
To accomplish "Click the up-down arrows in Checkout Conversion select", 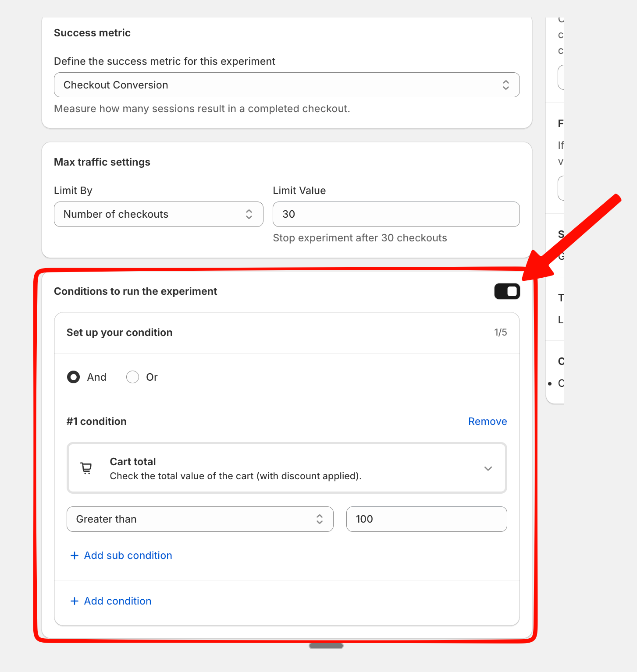I will pos(505,85).
